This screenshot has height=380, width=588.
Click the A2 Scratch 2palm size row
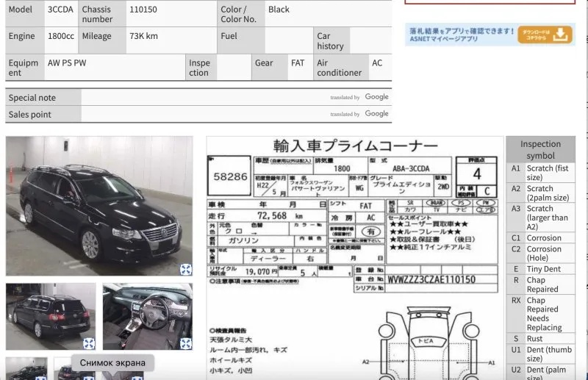click(540, 193)
